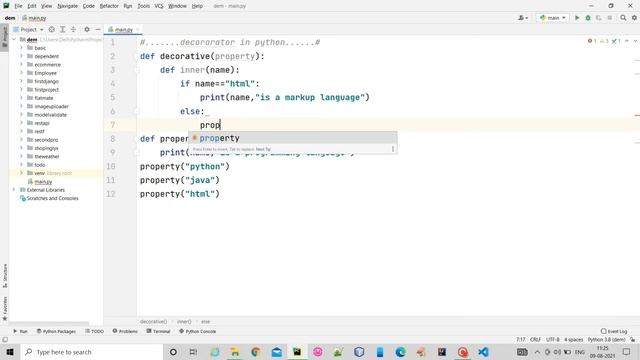The width and height of the screenshot is (640, 360).
Task: Expand External Libraries node
Action: click(14, 190)
